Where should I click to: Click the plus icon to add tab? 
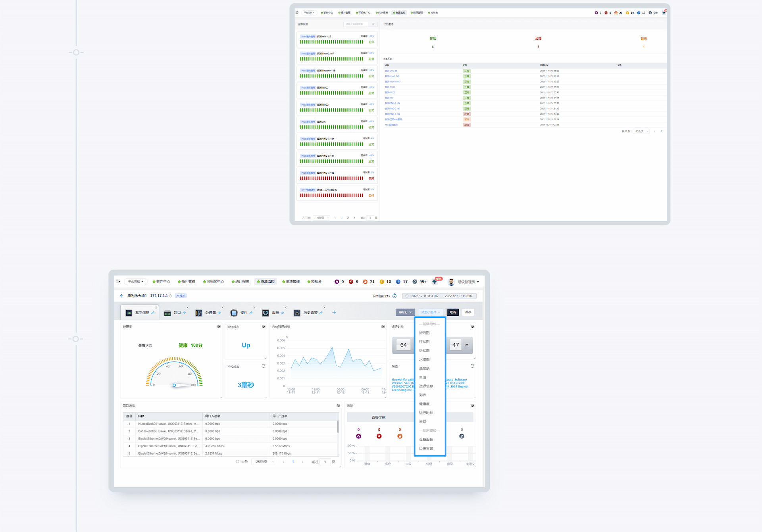pos(334,313)
